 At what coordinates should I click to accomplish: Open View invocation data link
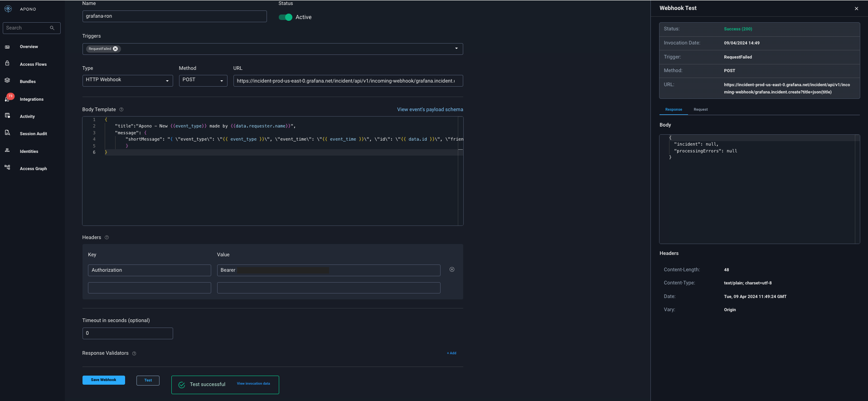coord(253,384)
